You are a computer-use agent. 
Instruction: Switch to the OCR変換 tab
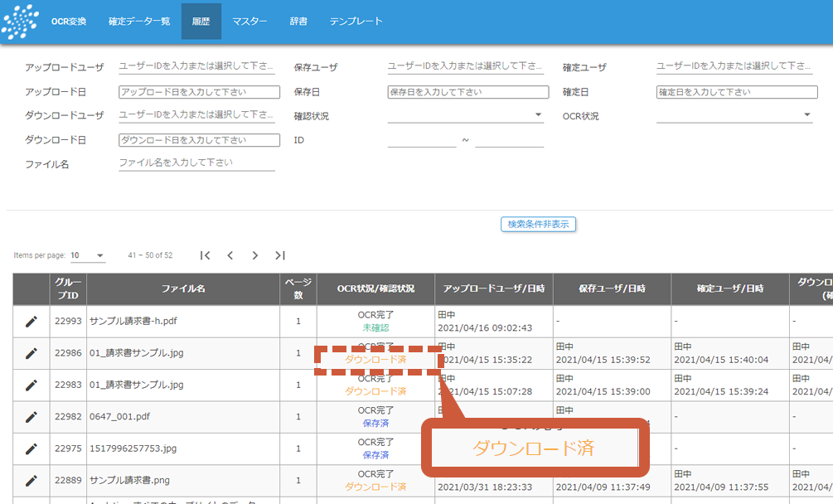click(69, 22)
